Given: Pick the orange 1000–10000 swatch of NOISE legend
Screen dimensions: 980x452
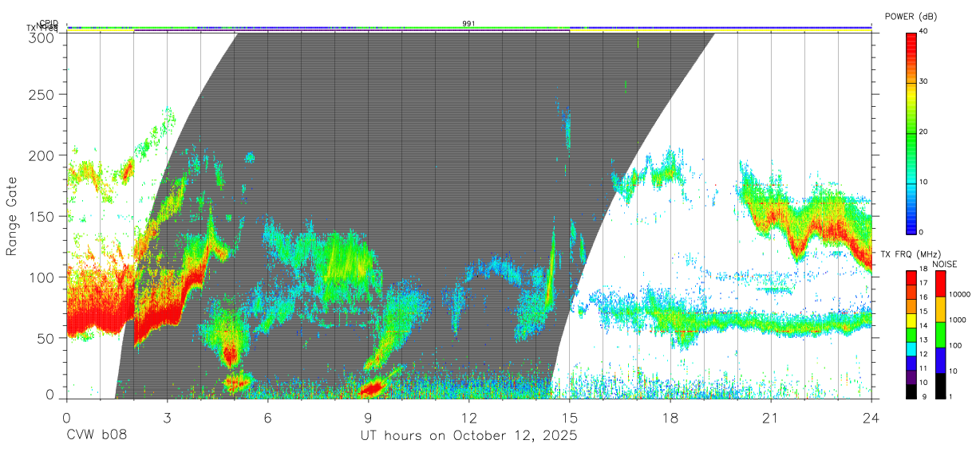Looking at the screenshot, I should click(x=941, y=309).
